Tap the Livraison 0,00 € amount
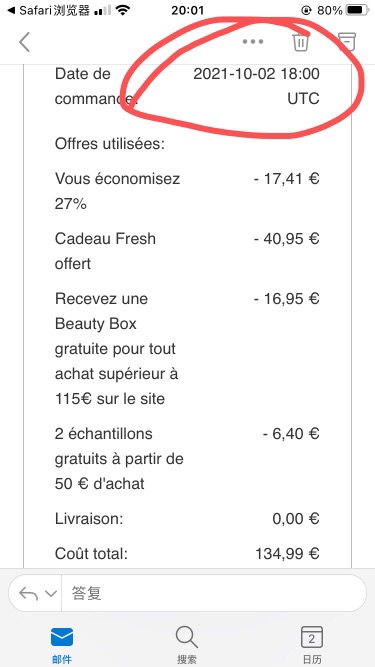375x667 pixels. [x=296, y=519]
